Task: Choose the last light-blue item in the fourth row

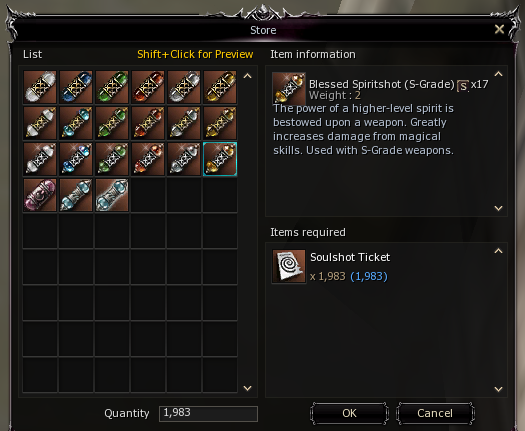Action: [112, 195]
